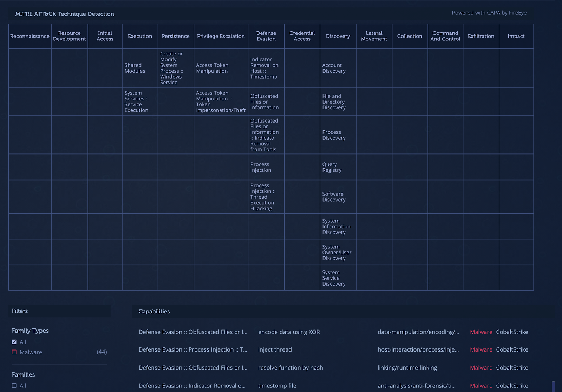Select Indicator Removal on Host Timestomp cell
The width and height of the screenshot is (562, 392).
264,68
